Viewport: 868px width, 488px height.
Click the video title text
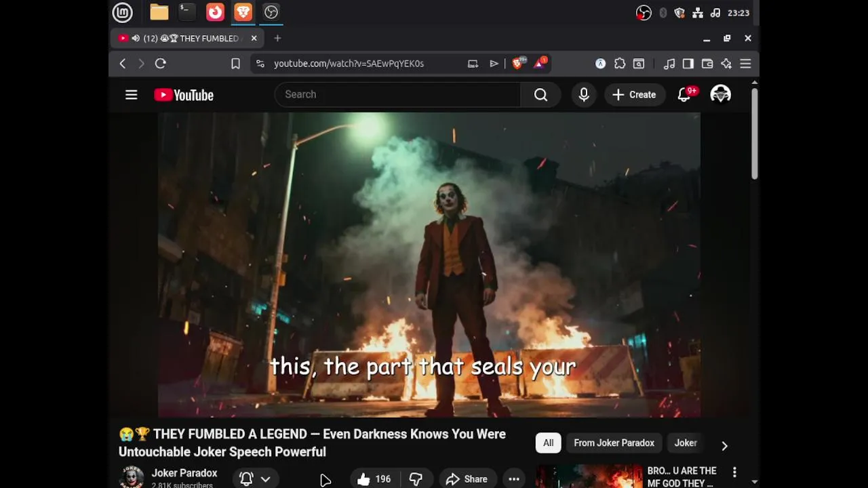click(313, 443)
